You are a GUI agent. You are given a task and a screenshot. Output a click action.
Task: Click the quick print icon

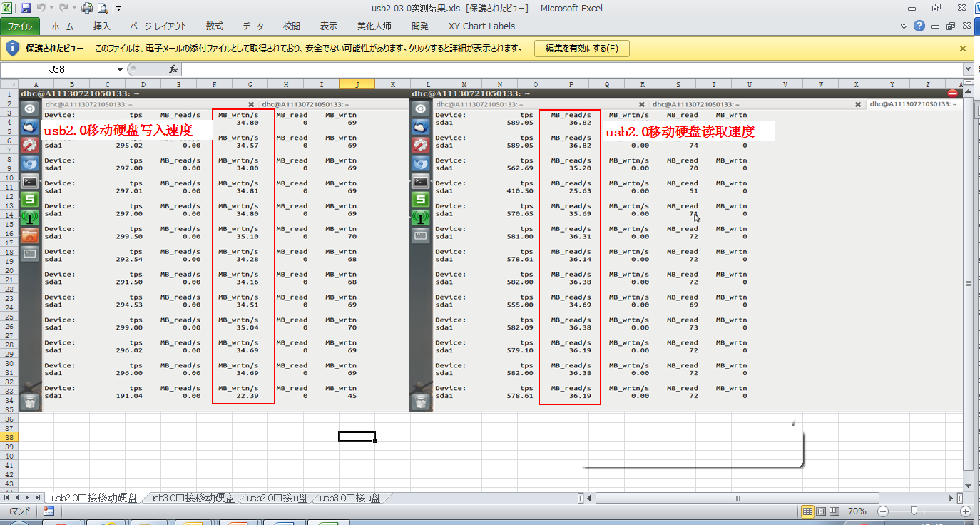[87, 9]
